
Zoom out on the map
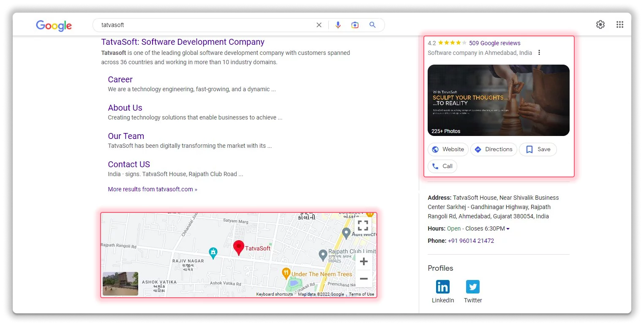click(x=363, y=279)
